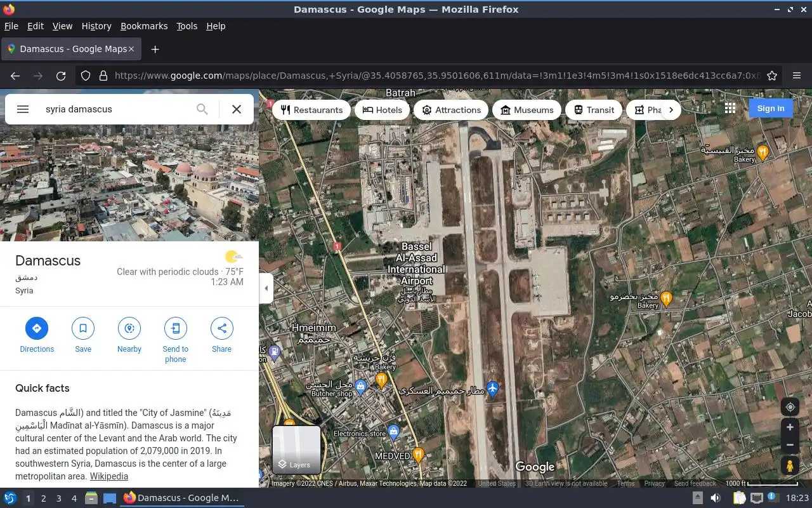The image size is (812, 508).
Task: Switch to workspace 2 in taskbar
Action: coord(43,498)
